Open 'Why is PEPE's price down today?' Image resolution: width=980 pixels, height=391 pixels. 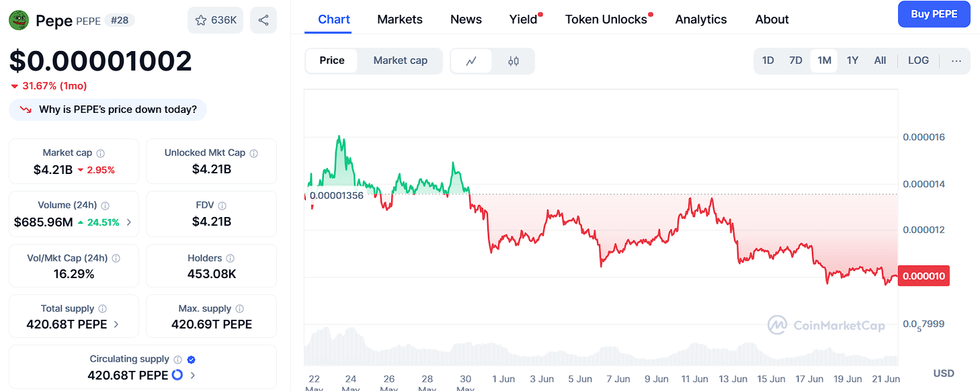[108, 110]
